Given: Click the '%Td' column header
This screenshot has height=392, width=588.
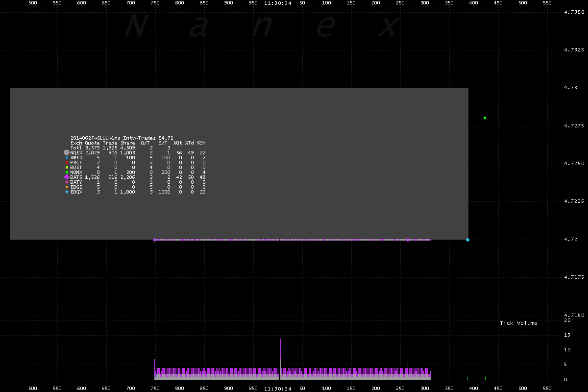Looking at the screenshot, I should point(190,143).
